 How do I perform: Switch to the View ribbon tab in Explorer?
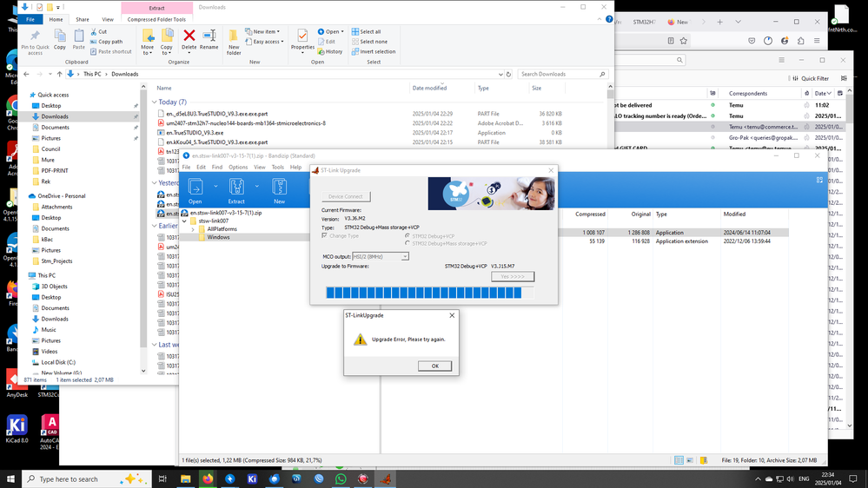pyautogui.click(x=108, y=19)
